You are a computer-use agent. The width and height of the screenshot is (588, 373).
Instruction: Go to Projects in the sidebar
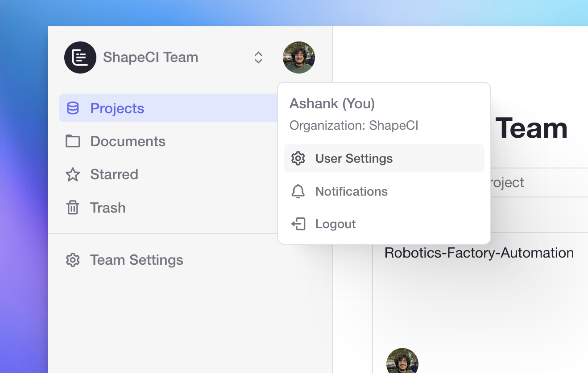pyautogui.click(x=117, y=108)
